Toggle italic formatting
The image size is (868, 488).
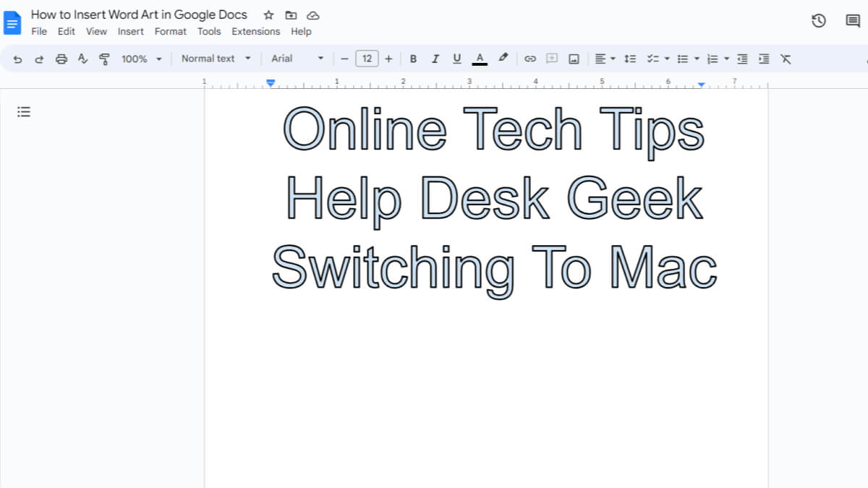click(x=435, y=59)
